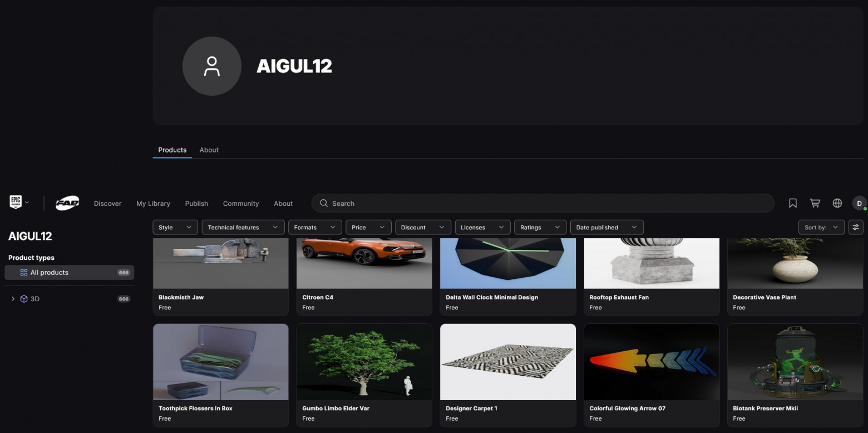Viewport: 868px width, 433px height.
Task: Select All products category
Action: [x=69, y=272]
